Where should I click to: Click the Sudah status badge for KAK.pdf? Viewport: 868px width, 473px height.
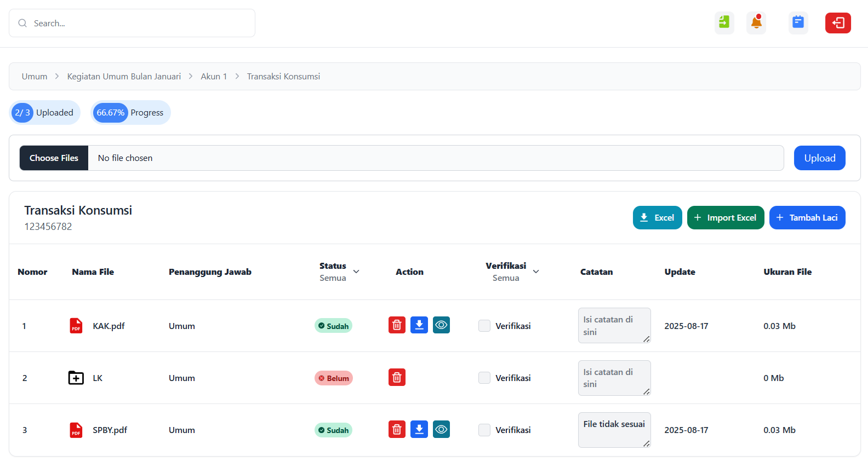pyautogui.click(x=333, y=326)
